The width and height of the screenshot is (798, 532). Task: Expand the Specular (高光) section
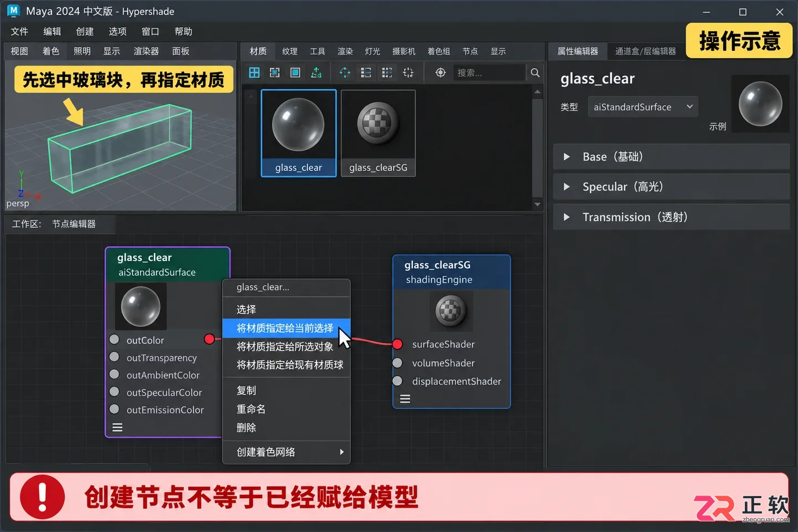566,187
